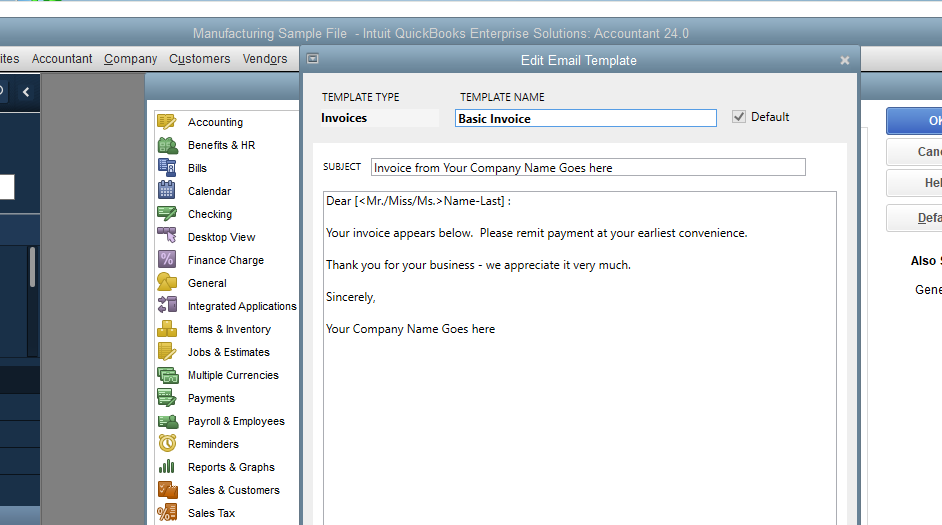
Task: Click the 'Thank you for your business' line
Action: tap(478, 265)
